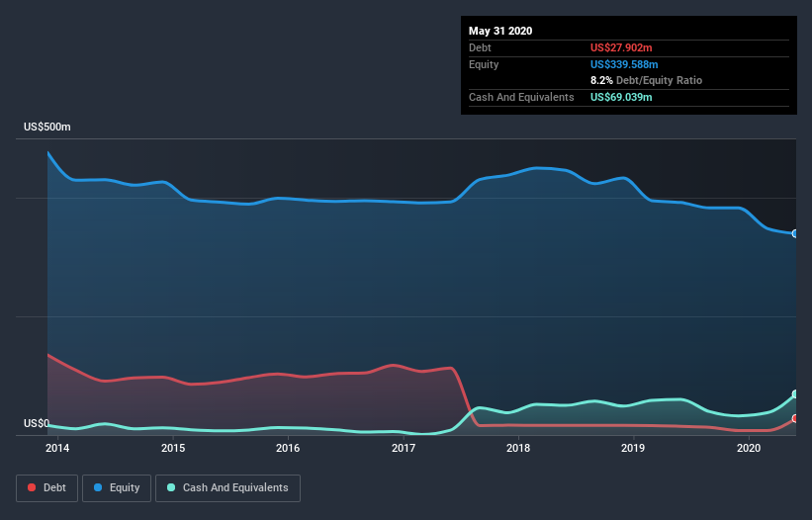
Task: Click the 2016 x-axis label
Action: 288,448
